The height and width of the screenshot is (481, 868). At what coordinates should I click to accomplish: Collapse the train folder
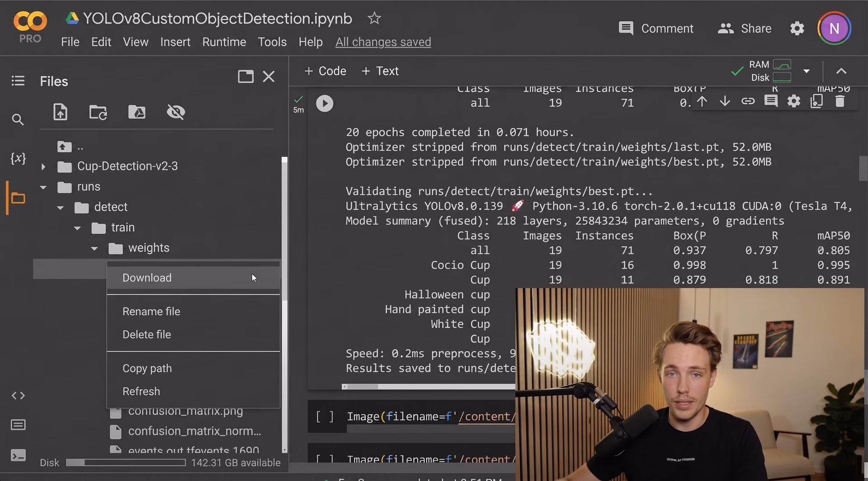(x=77, y=228)
